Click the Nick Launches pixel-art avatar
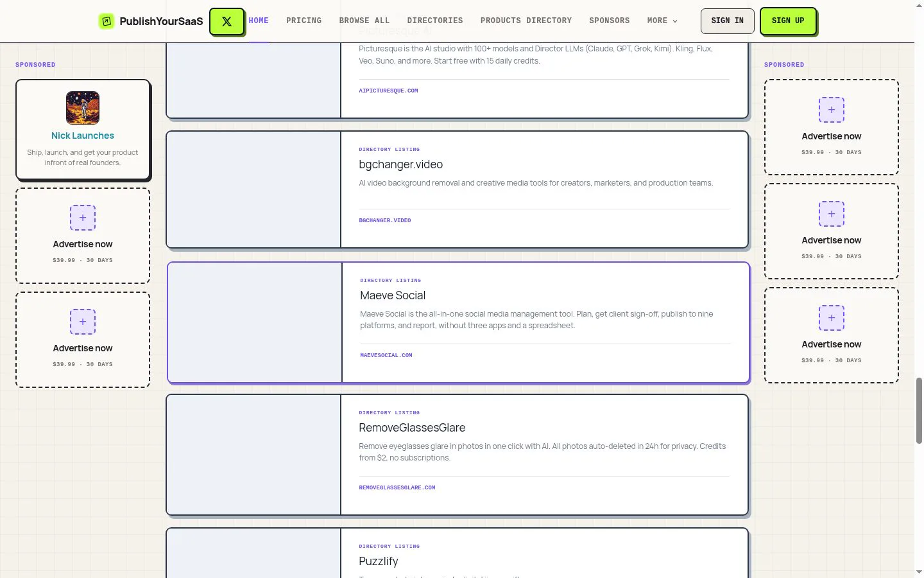The width and height of the screenshot is (924, 578). coord(83,107)
